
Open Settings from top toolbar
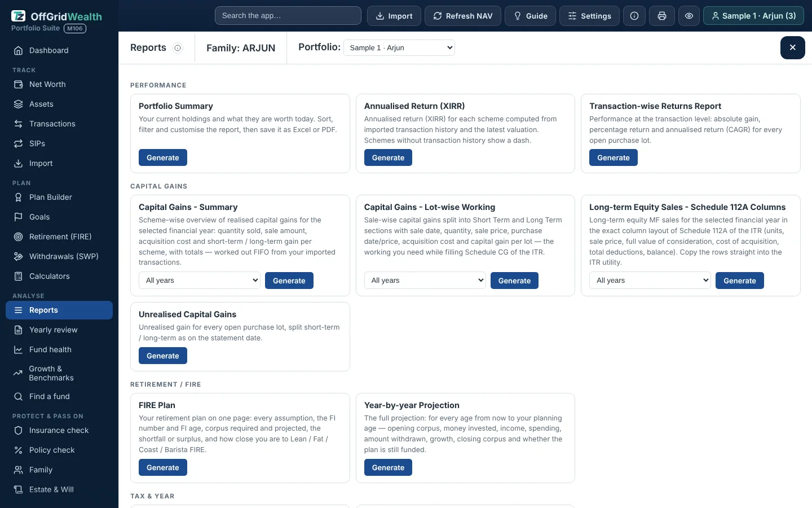[x=589, y=16]
